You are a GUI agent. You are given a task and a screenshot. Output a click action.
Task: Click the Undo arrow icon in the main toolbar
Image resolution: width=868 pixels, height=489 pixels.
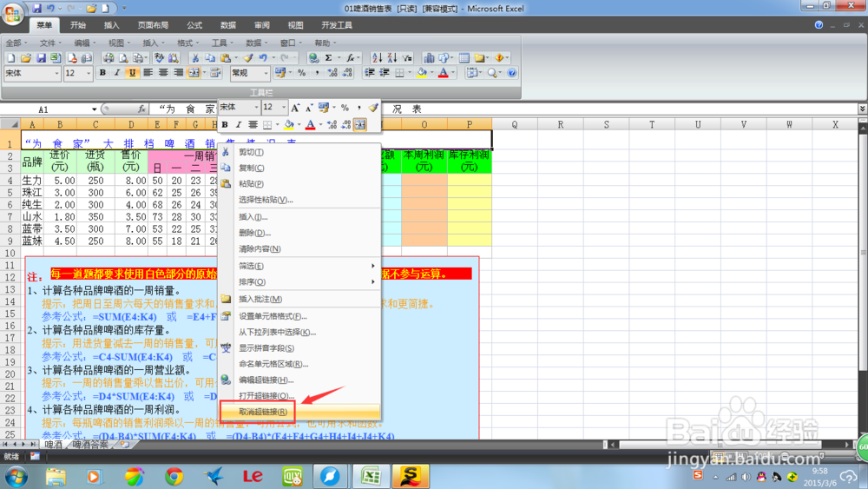(x=263, y=57)
